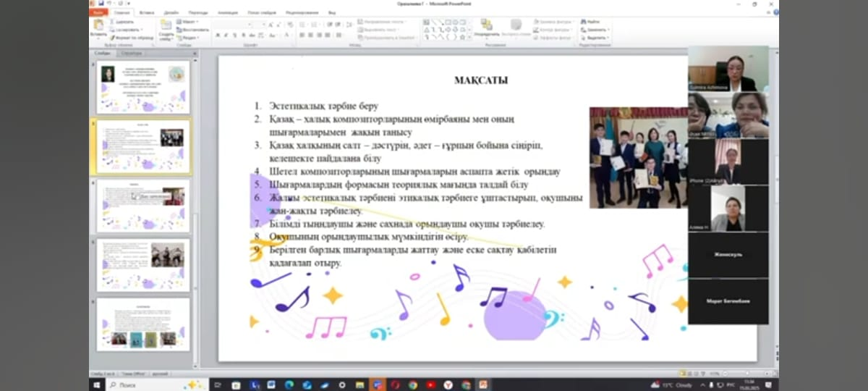Select the third slide thumbnail in panel

pos(143,205)
